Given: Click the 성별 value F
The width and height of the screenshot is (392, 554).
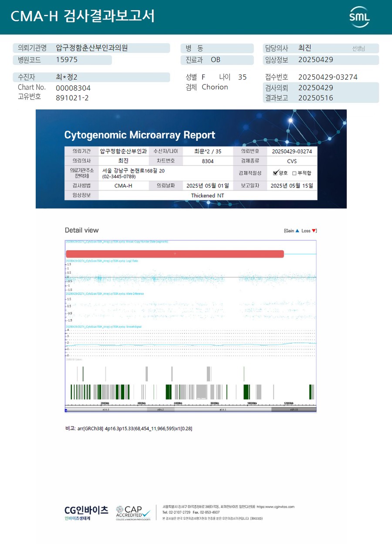Looking at the screenshot, I should (203, 77).
